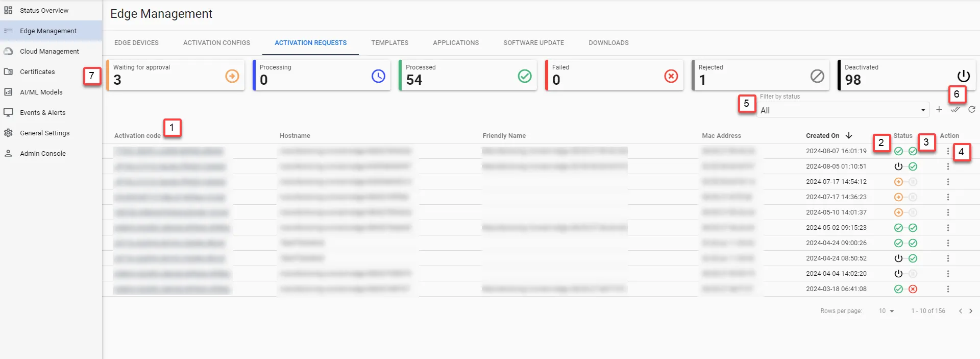980x359 pixels.
Task: Open action menu for 2024-04-24 09:00:26 row
Action: pyautogui.click(x=948, y=243)
